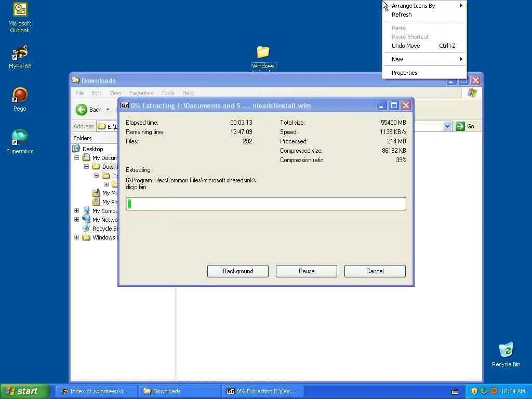This screenshot has height=399, width=532.
Task: Select My Music in the Folders tree
Action: (x=110, y=193)
